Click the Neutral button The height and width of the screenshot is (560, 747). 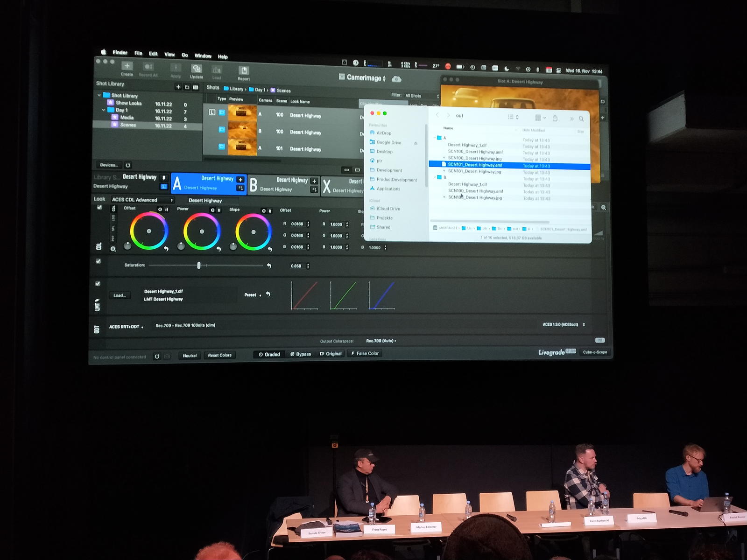pyautogui.click(x=190, y=356)
